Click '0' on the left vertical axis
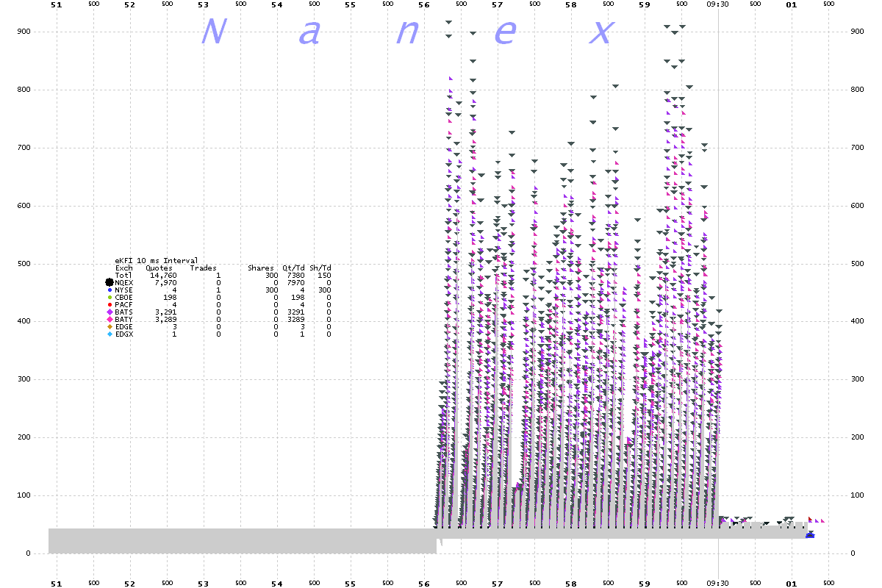The width and height of the screenshot is (882, 588). 28,553
